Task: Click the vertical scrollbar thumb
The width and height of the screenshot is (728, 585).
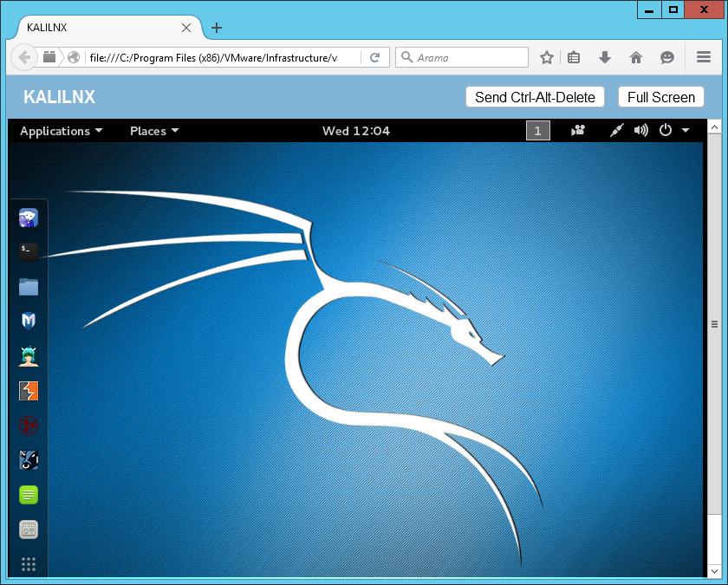Action: tap(714, 324)
